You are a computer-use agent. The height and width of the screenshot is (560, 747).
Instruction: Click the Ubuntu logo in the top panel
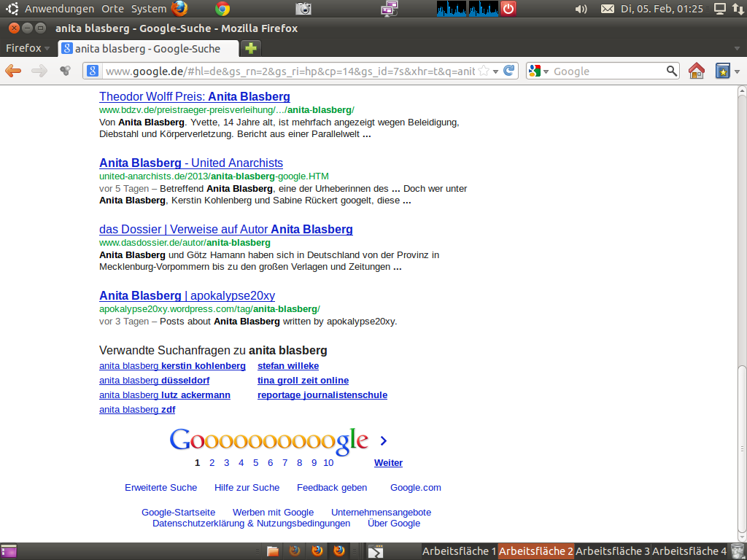(x=12, y=9)
